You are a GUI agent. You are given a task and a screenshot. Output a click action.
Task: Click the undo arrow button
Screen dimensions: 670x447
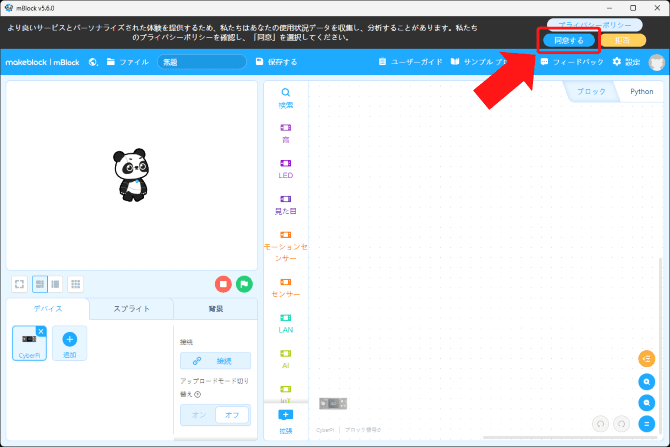pyautogui.click(x=600, y=424)
